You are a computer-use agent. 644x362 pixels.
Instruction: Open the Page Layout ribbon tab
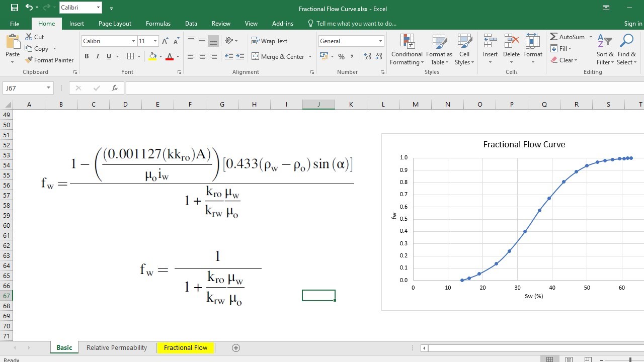point(115,24)
